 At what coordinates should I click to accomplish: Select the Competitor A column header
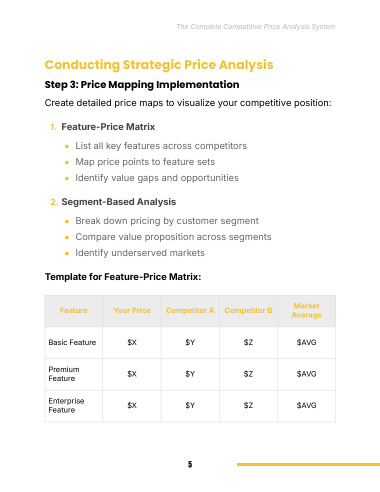pos(190,310)
